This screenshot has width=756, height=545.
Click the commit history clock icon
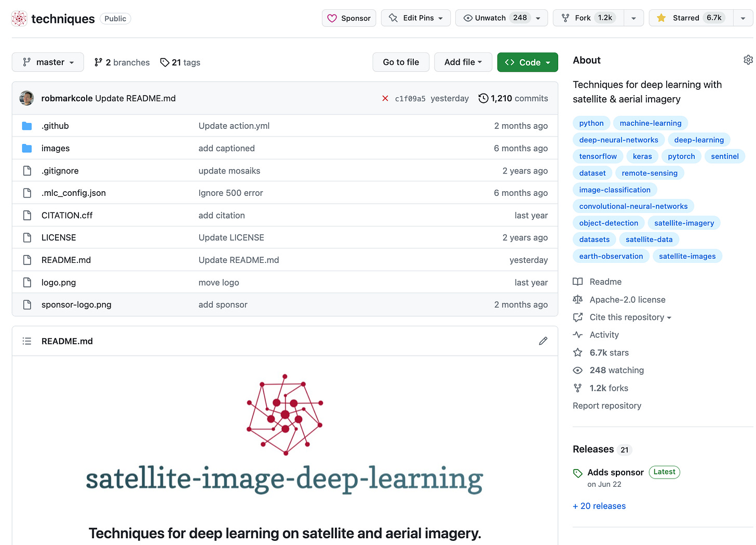483,98
